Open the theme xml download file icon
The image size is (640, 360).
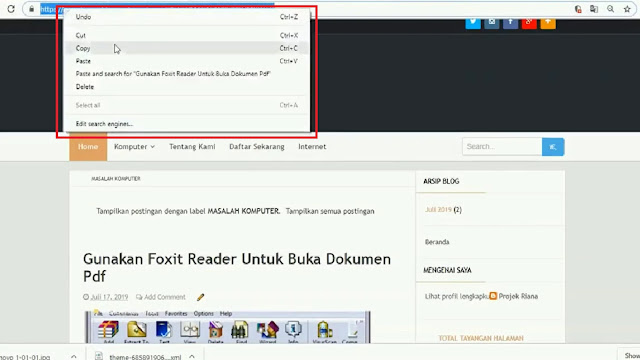(99, 356)
